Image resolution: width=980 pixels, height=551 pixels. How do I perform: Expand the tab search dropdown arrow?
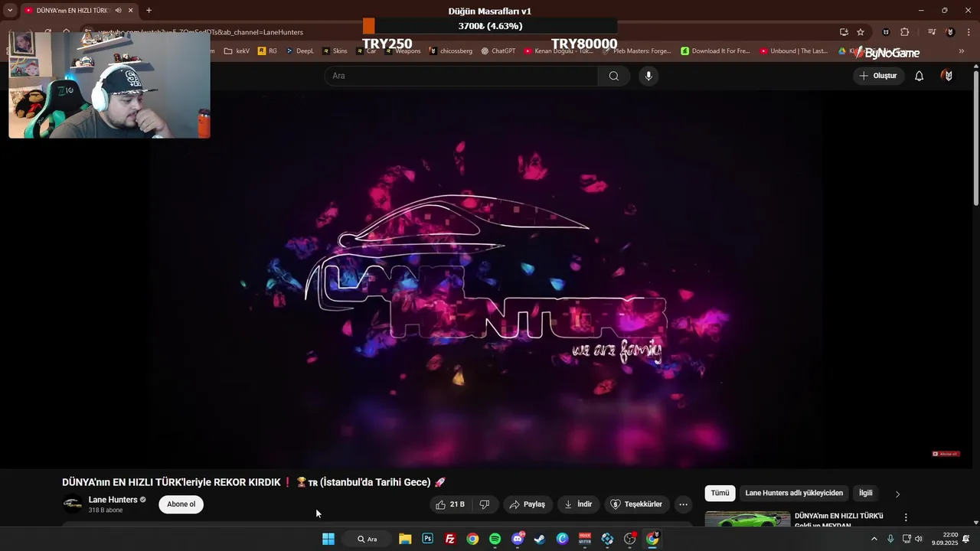point(9,11)
